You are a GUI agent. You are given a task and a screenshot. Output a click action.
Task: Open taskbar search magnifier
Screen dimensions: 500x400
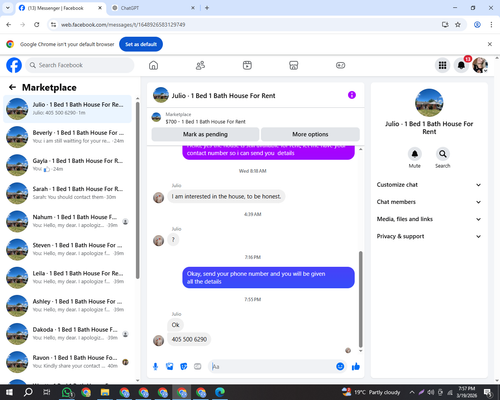28,392
